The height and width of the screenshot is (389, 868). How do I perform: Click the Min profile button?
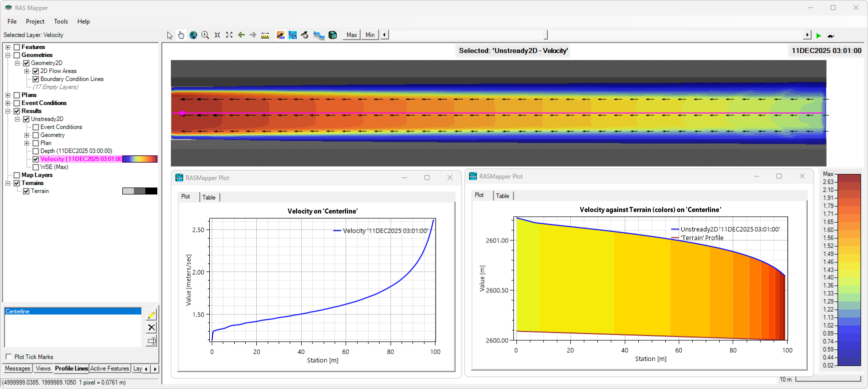pyautogui.click(x=370, y=35)
